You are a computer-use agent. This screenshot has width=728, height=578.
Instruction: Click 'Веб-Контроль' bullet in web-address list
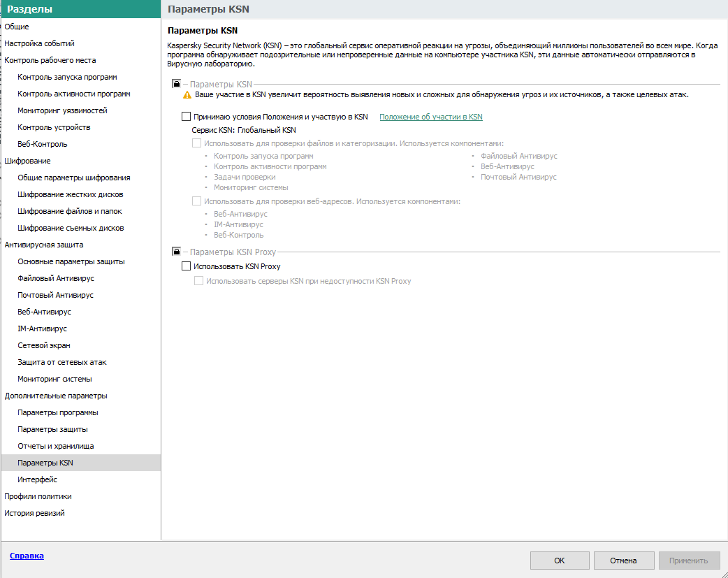pyautogui.click(x=239, y=235)
